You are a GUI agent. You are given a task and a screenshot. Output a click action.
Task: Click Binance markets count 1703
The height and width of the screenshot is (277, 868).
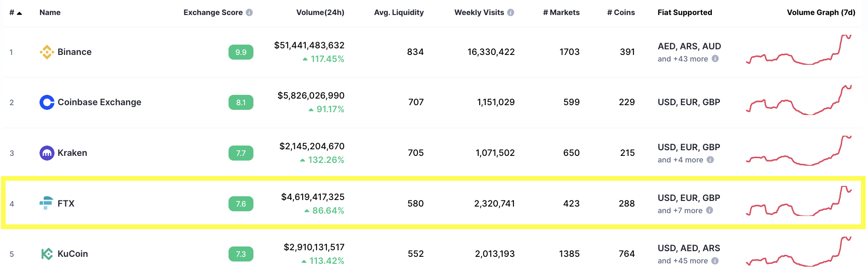click(569, 52)
